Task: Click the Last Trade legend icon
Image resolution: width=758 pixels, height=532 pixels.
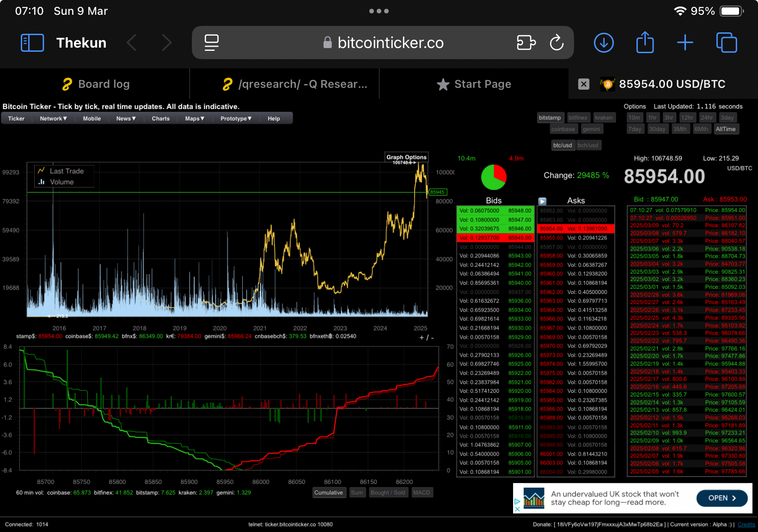Action: (x=41, y=171)
